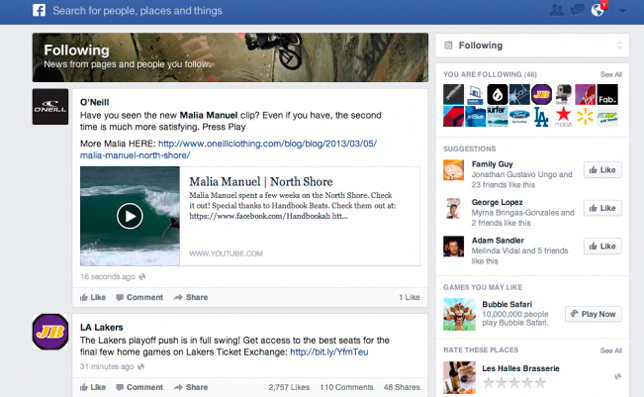644x397 pixels.
Task: Click See All next to Rate These Places
Action: coord(611,351)
